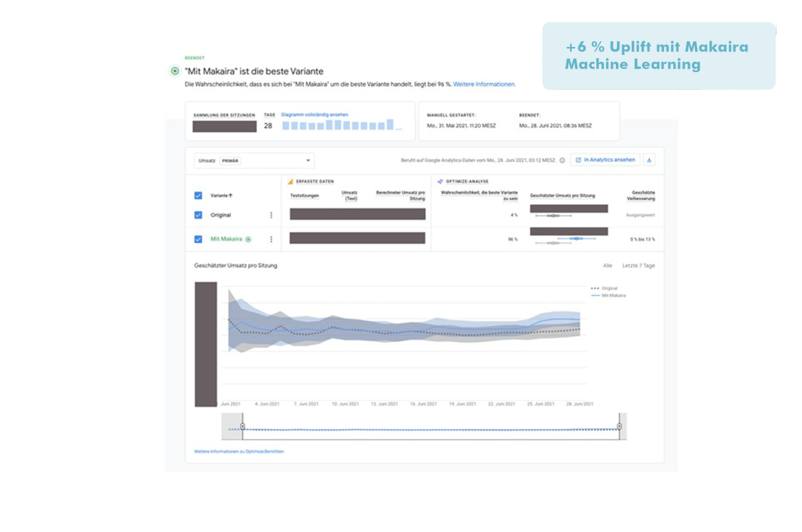Click the end date Mo., 28. Juni 2021, 08:36
Viewport: 802px width, 532px height.
pos(555,125)
